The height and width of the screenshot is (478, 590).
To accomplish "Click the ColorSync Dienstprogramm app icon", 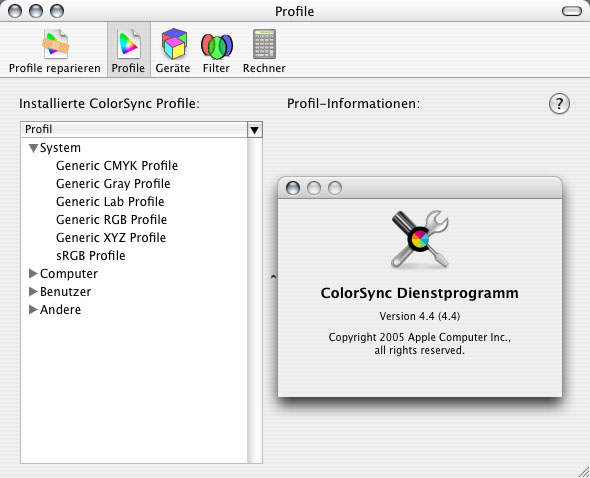I will (419, 239).
